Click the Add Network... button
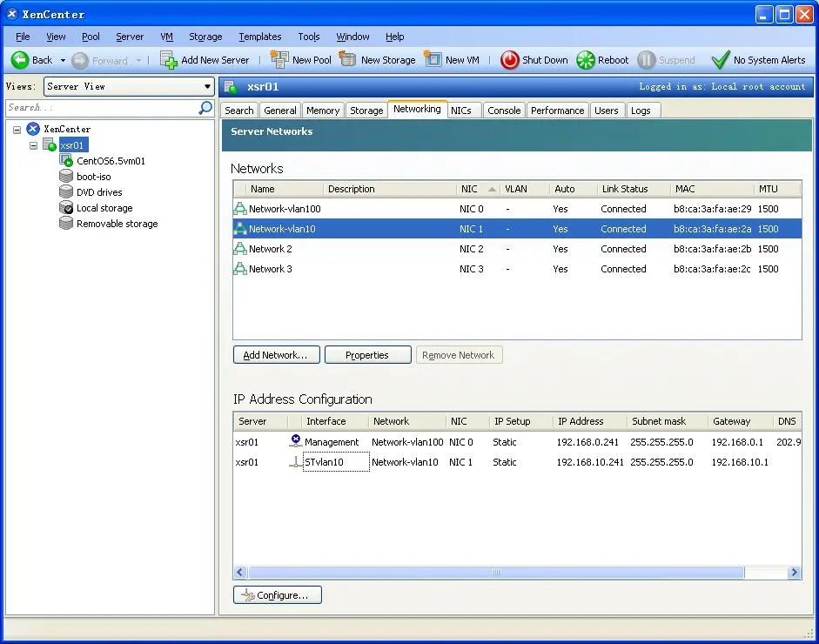The width and height of the screenshot is (819, 644). click(x=275, y=355)
